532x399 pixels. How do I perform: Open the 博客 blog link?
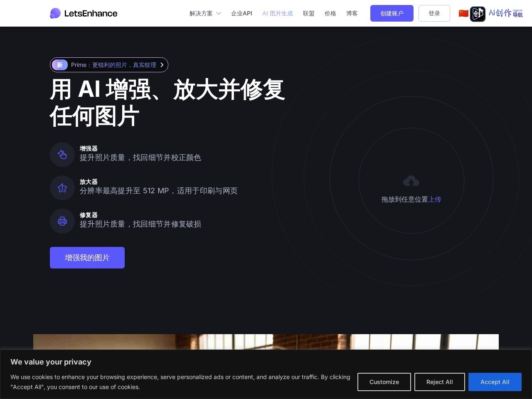[352, 13]
